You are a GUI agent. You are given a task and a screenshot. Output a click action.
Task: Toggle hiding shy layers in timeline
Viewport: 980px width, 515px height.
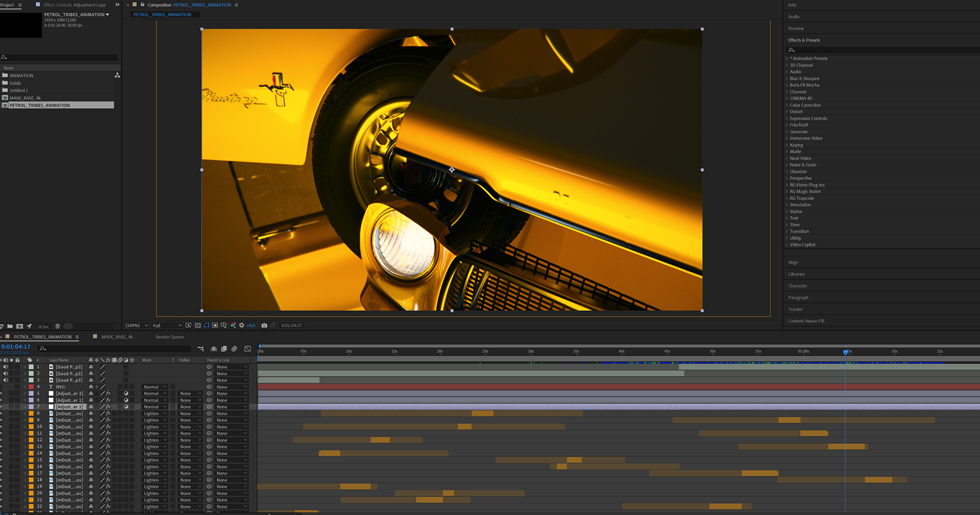pyautogui.click(x=214, y=349)
